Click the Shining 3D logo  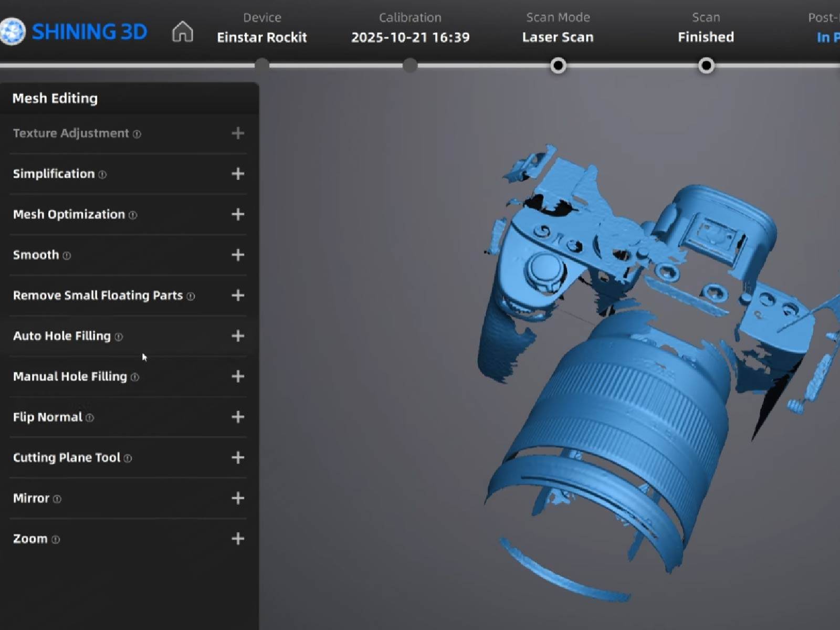pos(74,31)
